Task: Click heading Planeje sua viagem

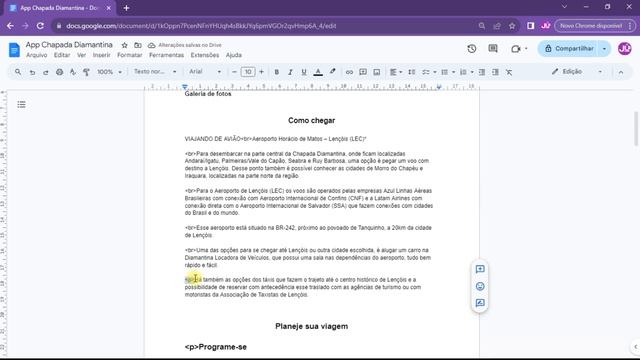Action: pyautogui.click(x=311, y=326)
